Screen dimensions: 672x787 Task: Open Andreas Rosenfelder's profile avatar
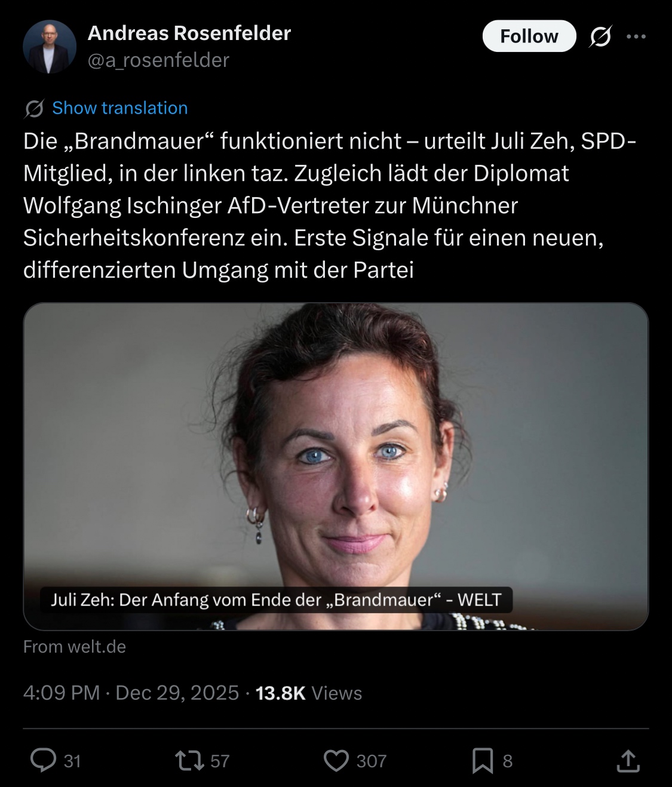[50, 47]
